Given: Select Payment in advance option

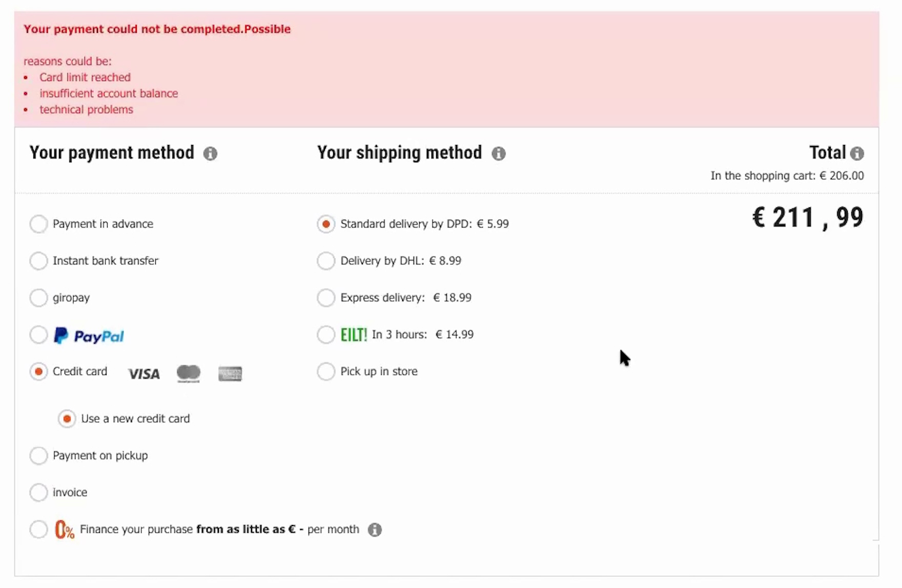Looking at the screenshot, I should coord(38,224).
